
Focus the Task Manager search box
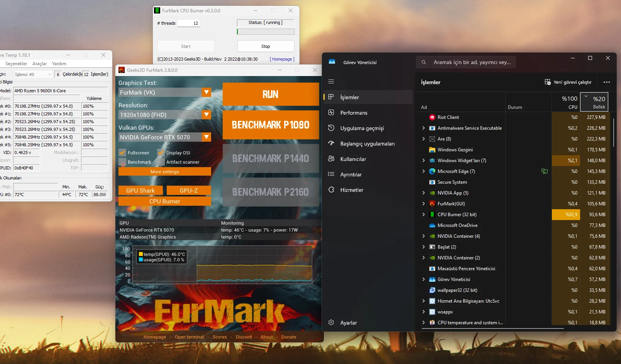[x=466, y=62]
